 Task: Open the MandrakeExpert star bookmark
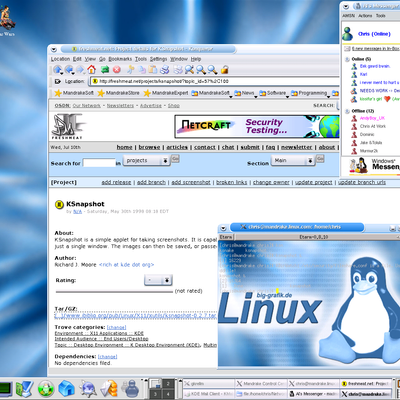166,93
